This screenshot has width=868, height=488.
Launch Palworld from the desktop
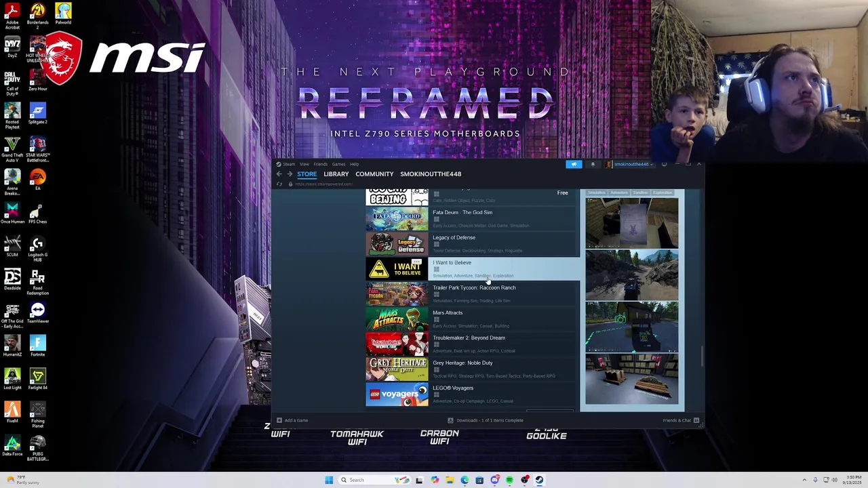(63, 14)
